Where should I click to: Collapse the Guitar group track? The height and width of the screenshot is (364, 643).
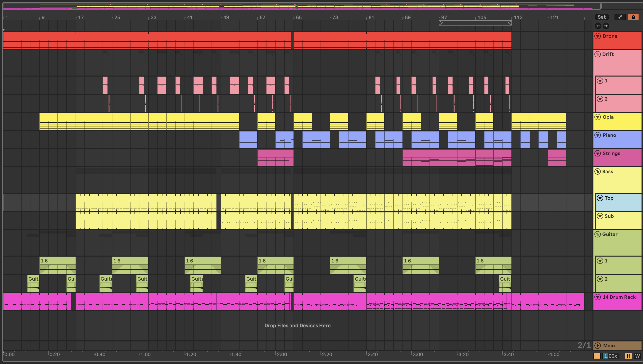tap(598, 234)
